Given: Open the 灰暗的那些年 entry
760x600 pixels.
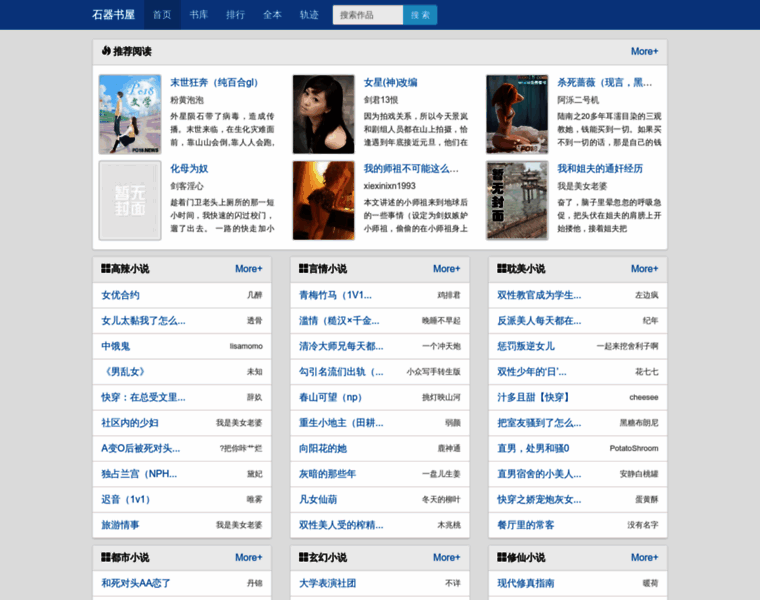Looking at the screenshot, I should point(328,474).
